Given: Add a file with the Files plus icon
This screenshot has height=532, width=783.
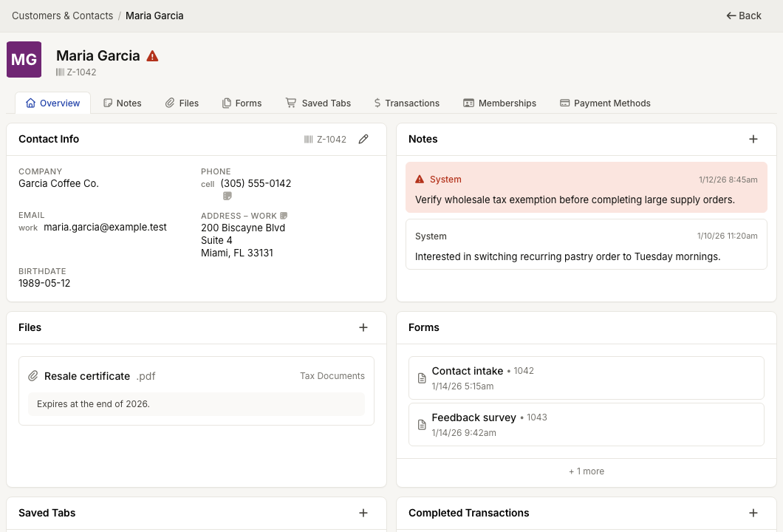Looking at the screenshot, I should (363, 327).
